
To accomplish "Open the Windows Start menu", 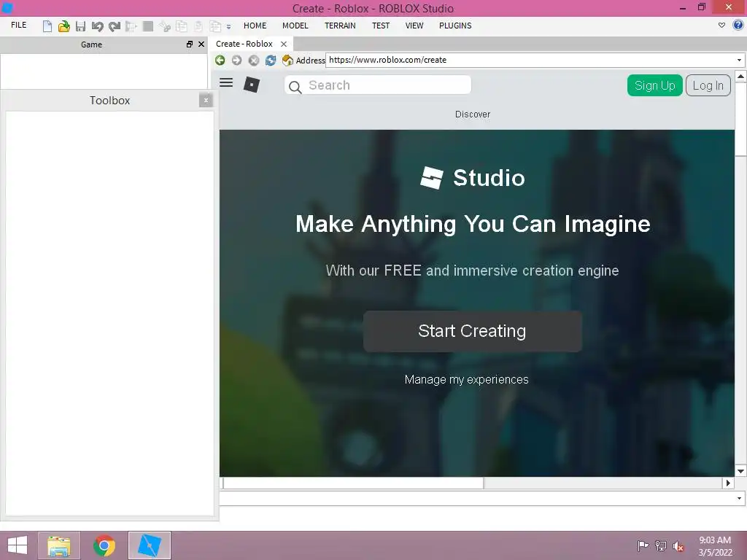I will (18, 545).
